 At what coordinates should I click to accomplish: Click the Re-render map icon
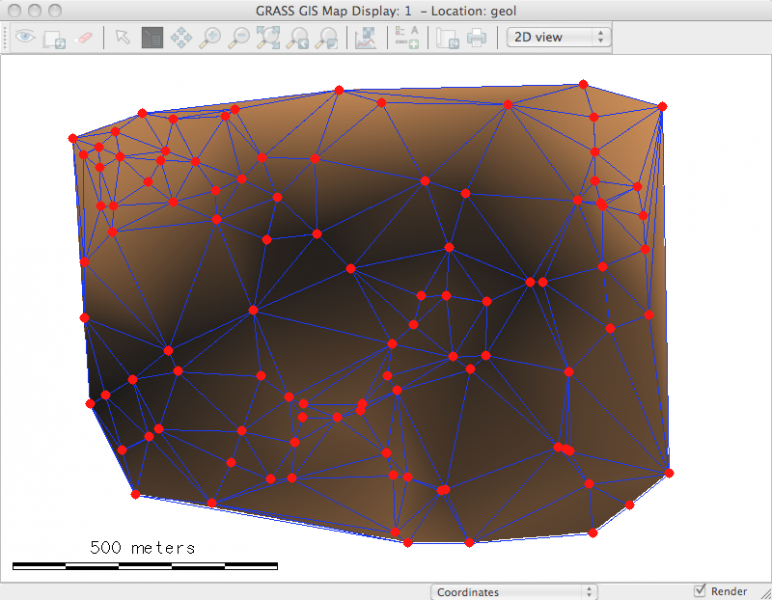[x=55, y=38]
